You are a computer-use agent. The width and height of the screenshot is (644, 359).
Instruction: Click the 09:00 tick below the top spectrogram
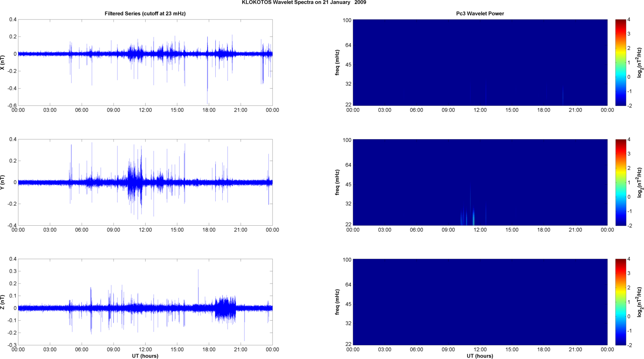pyautogui.click(x=448, y=110)
